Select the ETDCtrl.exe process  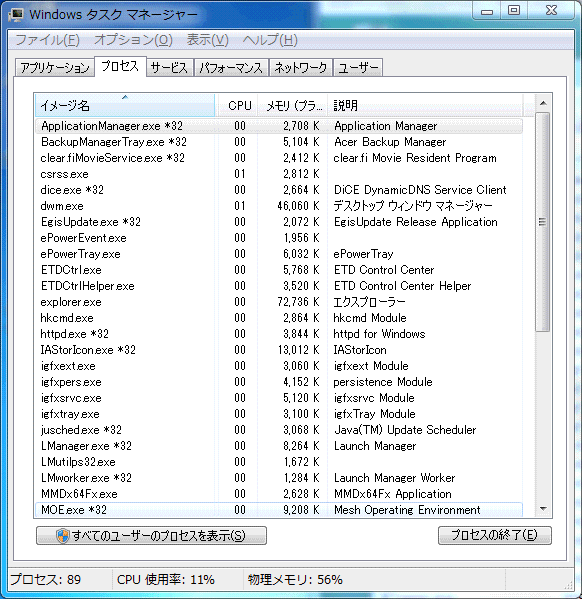[279, 270]
